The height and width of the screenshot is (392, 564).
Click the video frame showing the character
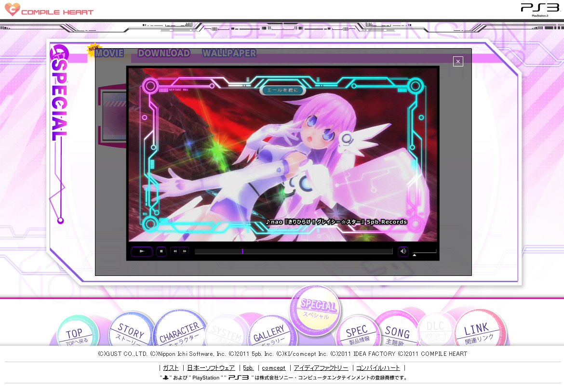click(282, 155)
